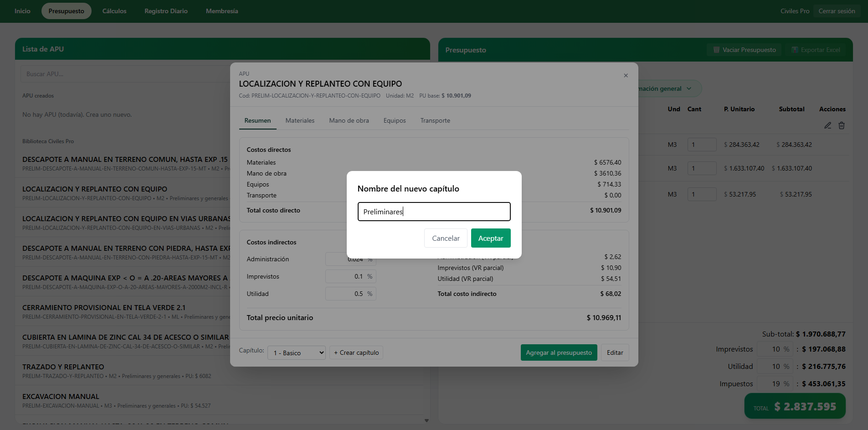Click the pencil edit icon in Acciones

point(828,125)
